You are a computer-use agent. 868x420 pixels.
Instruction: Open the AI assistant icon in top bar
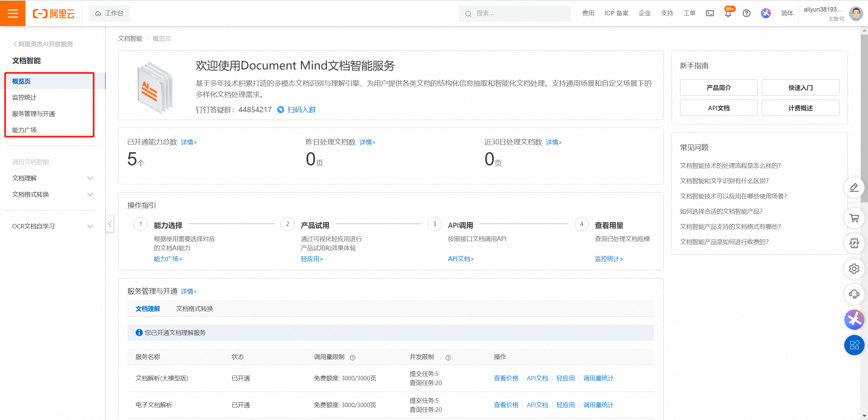(x=766, y=13)
